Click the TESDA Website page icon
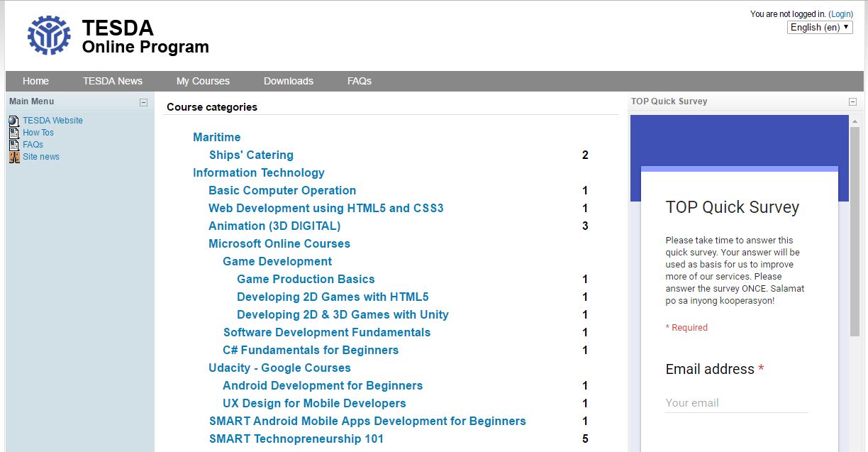Screen dimensions: 868x452 point(14,121)
